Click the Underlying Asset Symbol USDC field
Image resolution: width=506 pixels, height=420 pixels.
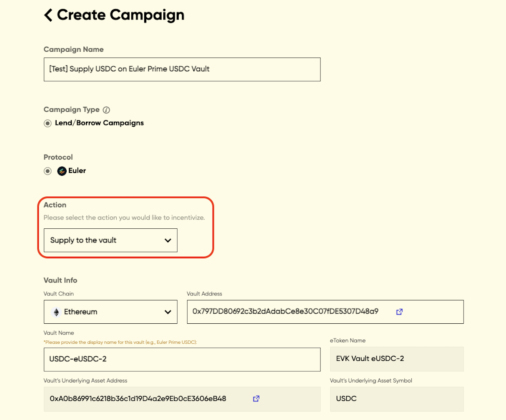(x=396, y=399)
